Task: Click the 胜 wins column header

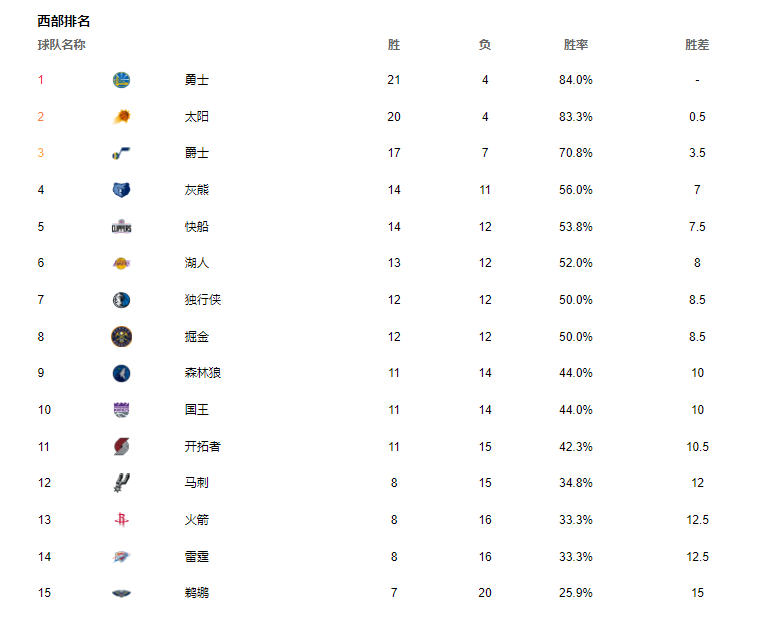Action: pos(394,45)
